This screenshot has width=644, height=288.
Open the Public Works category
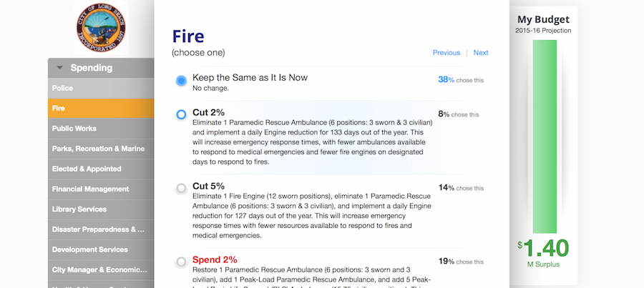click(101, 129)
